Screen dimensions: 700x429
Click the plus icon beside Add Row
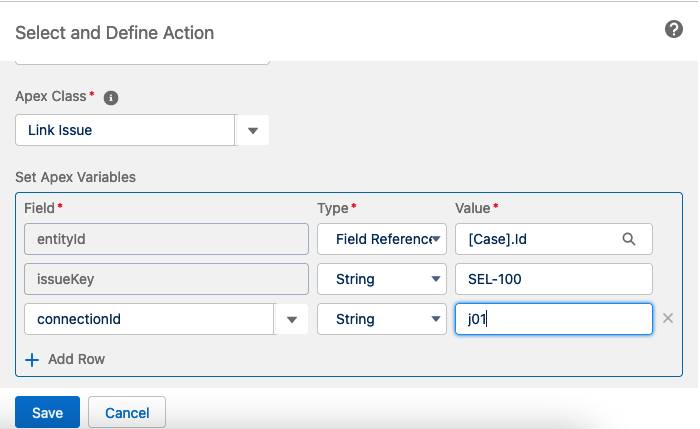coord(31,359)
